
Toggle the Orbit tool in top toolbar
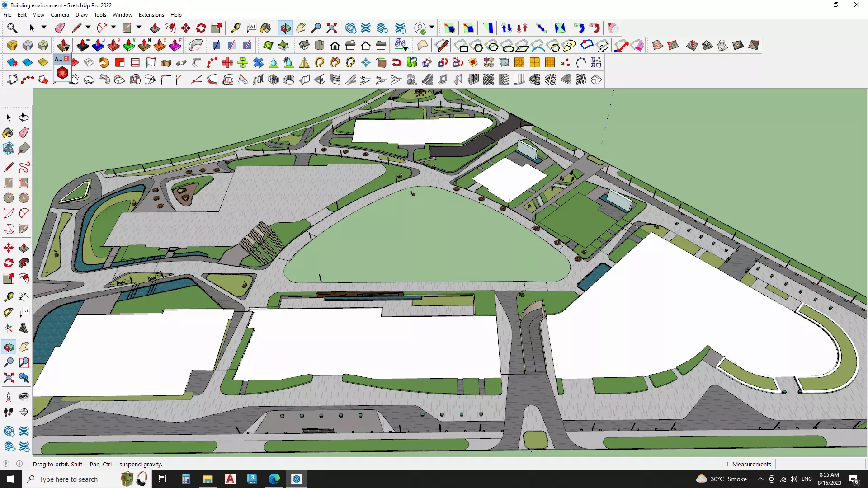(x=285, y=28)
